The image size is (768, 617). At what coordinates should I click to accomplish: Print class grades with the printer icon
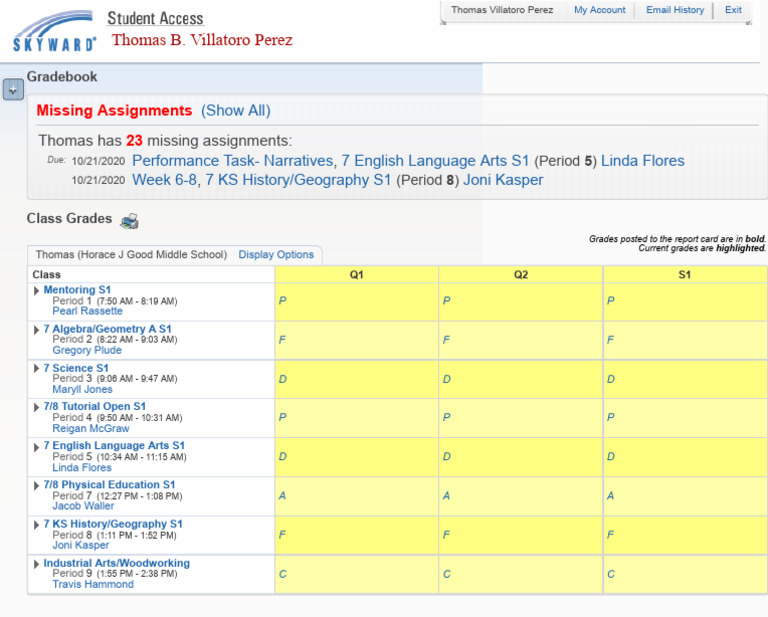click(x=130, y=221)
